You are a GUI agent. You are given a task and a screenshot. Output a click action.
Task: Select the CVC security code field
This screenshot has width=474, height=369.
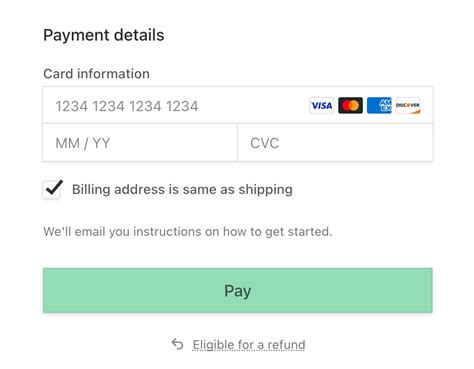point(335,143)
